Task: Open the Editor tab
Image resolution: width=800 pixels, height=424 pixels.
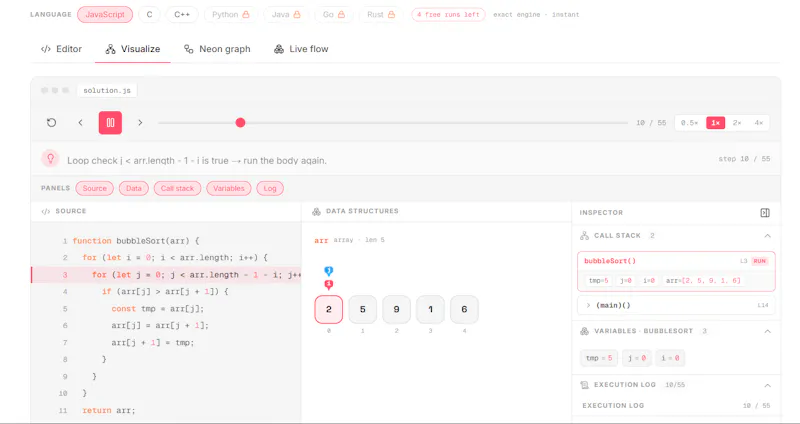Action: [61, 49]
